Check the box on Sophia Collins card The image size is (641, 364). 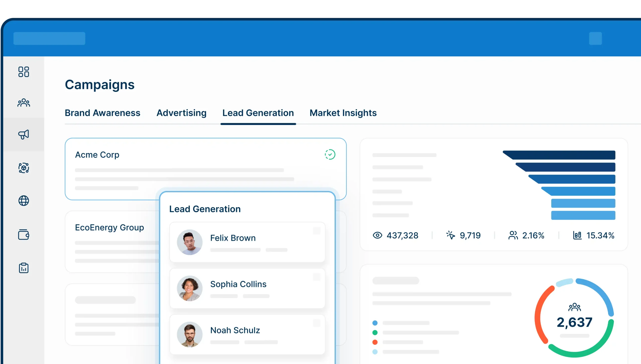click(317, 277)
